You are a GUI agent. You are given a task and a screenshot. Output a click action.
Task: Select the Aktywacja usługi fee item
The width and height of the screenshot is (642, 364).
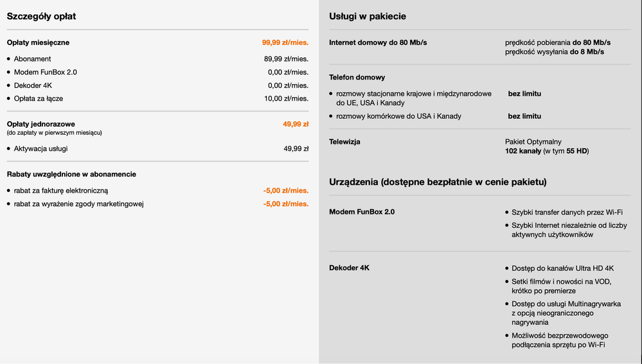point(40,149)
